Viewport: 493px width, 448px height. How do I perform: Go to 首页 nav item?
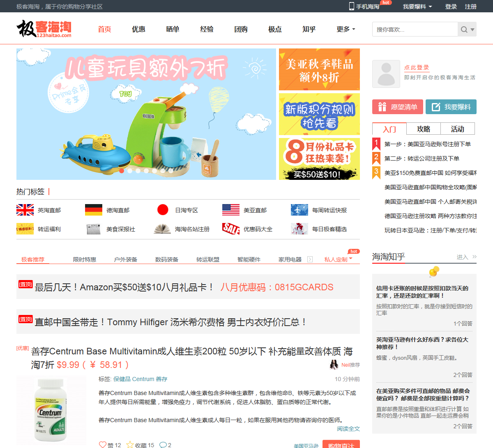[104, 29]
